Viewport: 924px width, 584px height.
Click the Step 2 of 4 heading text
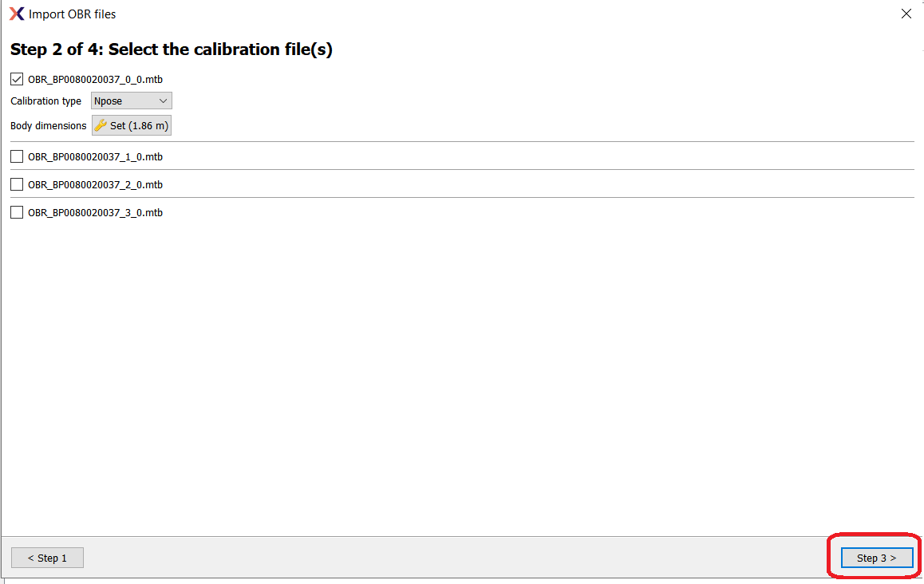pos(172,49)
